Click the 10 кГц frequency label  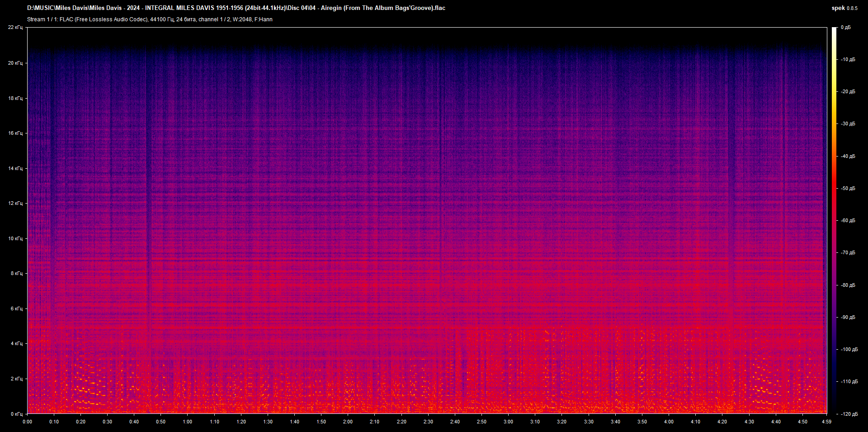click(15, 238)
